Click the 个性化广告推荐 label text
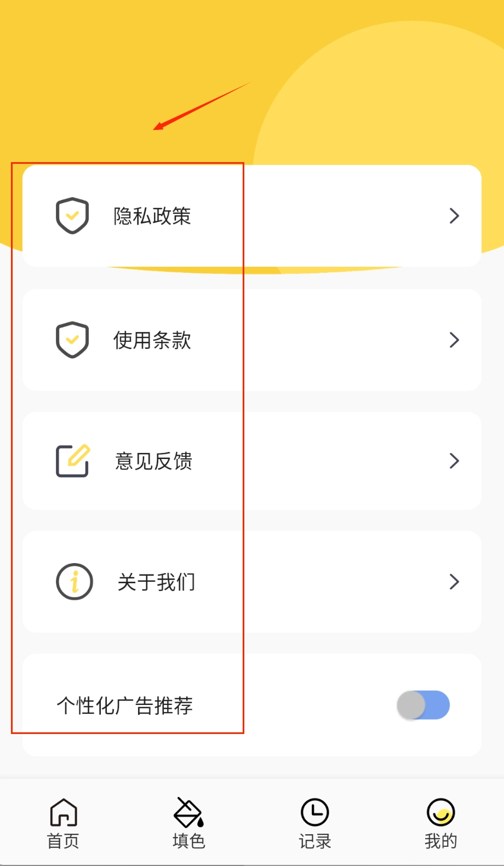 click(x=125, y=706)
